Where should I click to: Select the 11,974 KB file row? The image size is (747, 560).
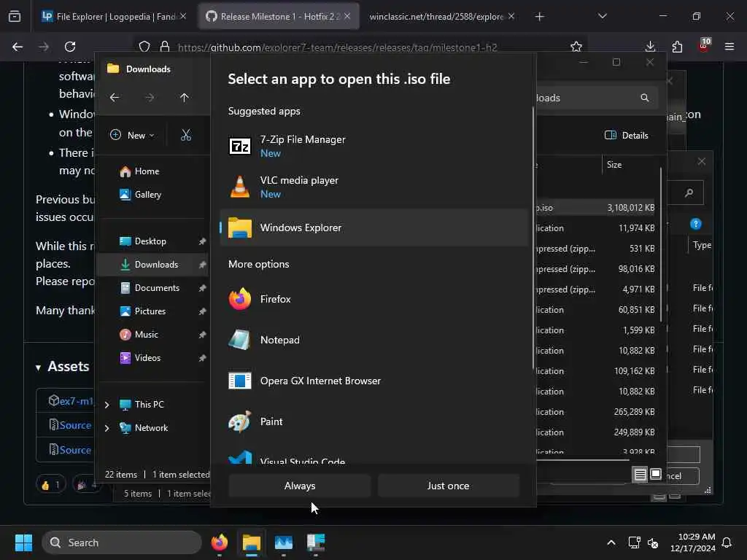coord(595,228)
